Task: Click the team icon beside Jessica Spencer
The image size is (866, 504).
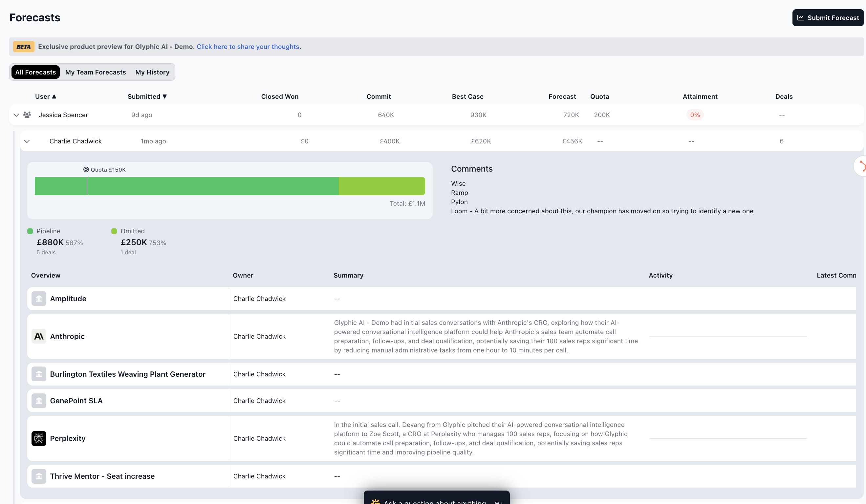Action: coord(27,115)
